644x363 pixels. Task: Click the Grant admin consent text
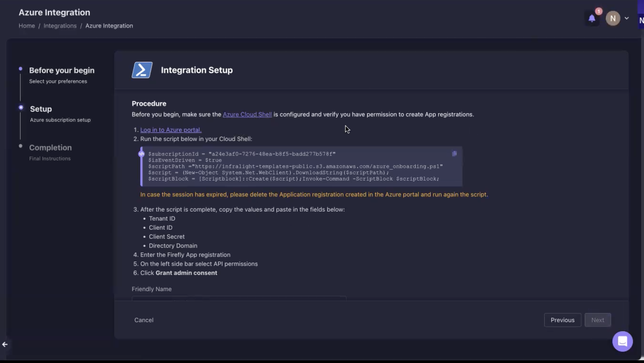(x=186, y=273)
